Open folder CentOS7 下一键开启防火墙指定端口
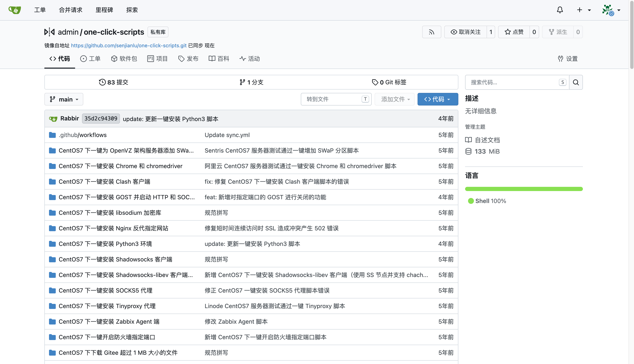The width and height of the screenshot is (634, 364). (107, 337)
